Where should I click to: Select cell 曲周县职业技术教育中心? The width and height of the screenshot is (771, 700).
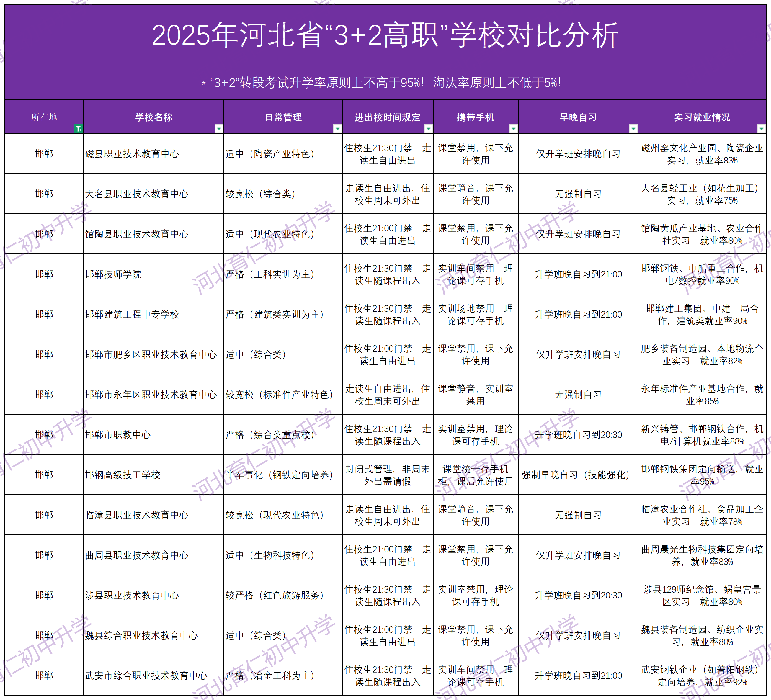(x=153, y=555)
